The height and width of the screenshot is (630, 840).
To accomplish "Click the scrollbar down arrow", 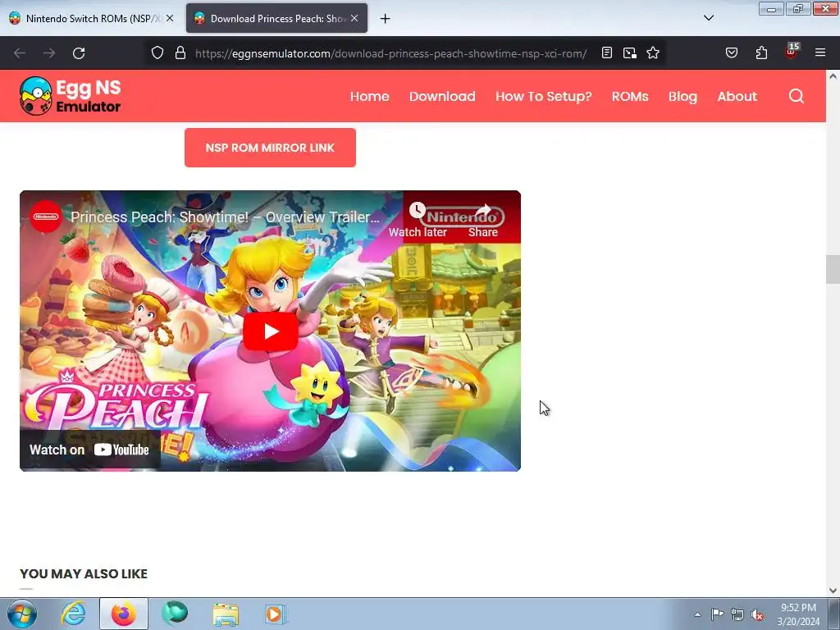I will 833,591.
